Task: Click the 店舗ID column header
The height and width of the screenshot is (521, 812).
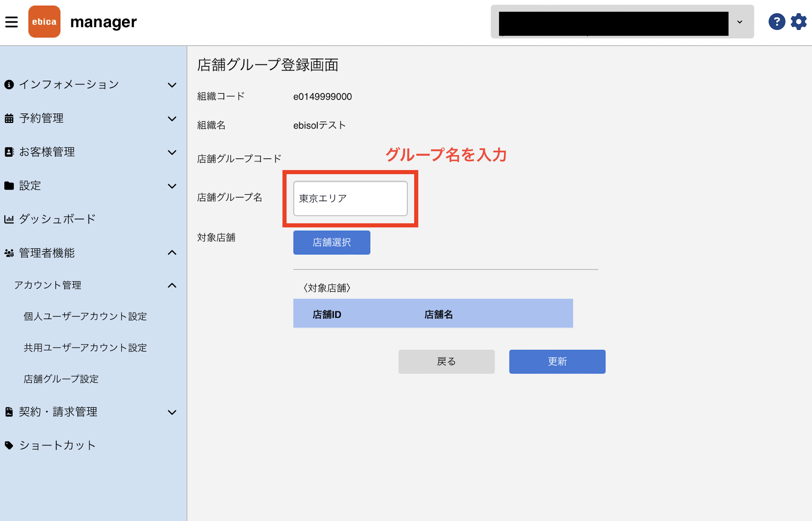Action: coord(327,315)
